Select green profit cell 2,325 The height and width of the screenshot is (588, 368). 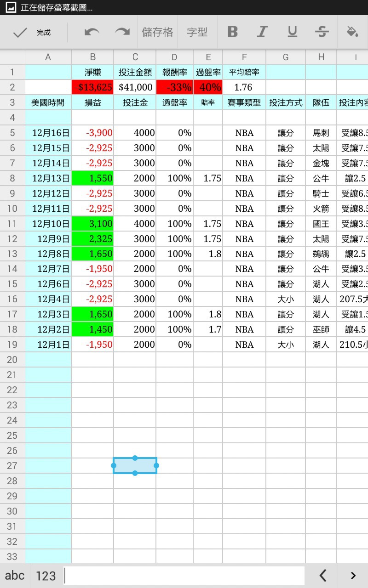click(92, 239)
